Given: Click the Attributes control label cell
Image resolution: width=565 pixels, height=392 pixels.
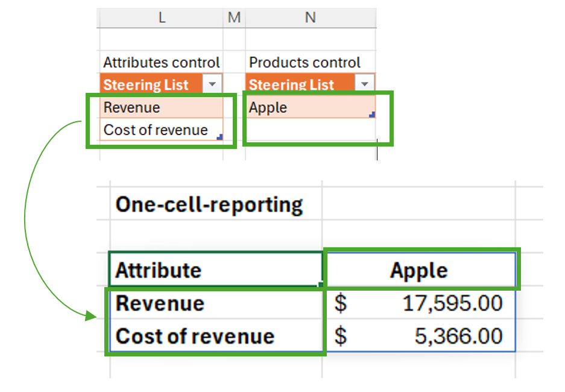Looking at the screenshot, I should pyautogui.click(x=162, y=63).
